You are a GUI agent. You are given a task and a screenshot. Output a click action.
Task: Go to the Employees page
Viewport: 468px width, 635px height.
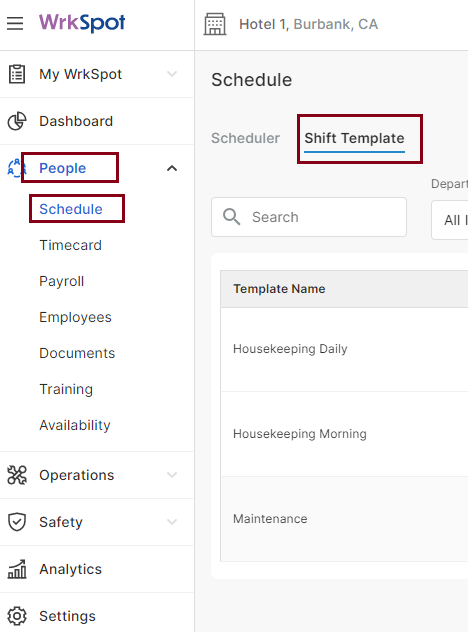point(75,317)
